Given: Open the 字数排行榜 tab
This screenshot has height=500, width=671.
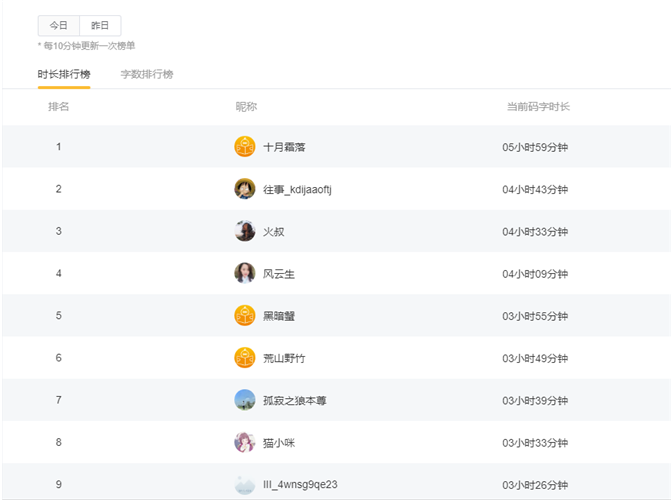Looking at the screenshot, I should click(147, 75).
